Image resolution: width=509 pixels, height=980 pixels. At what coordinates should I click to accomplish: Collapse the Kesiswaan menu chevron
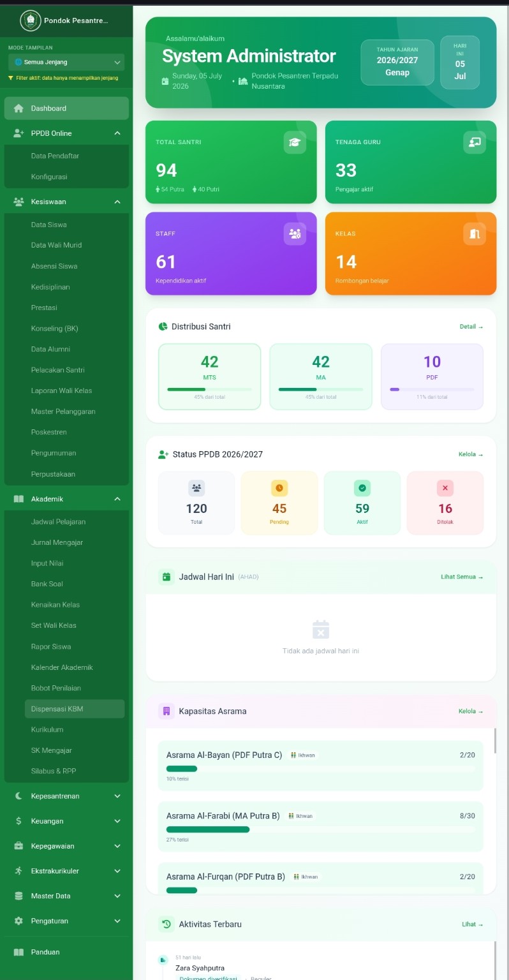point(117,202)
